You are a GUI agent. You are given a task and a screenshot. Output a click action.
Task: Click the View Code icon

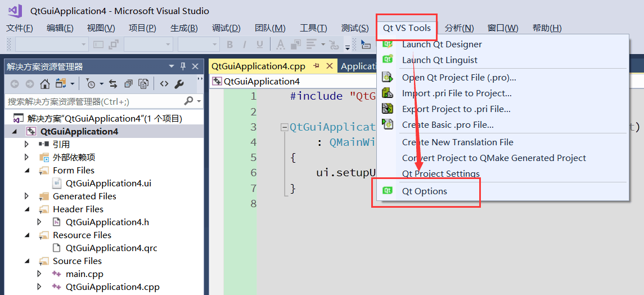pos(164,84)
